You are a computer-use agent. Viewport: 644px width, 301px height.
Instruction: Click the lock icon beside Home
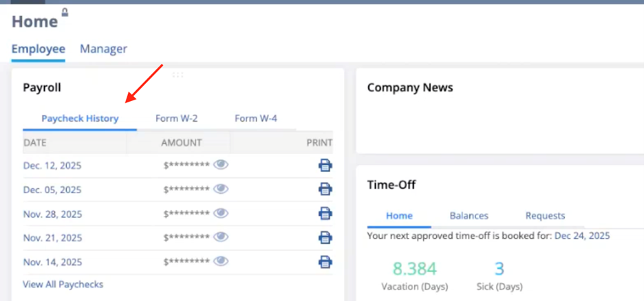click(65, 12)
